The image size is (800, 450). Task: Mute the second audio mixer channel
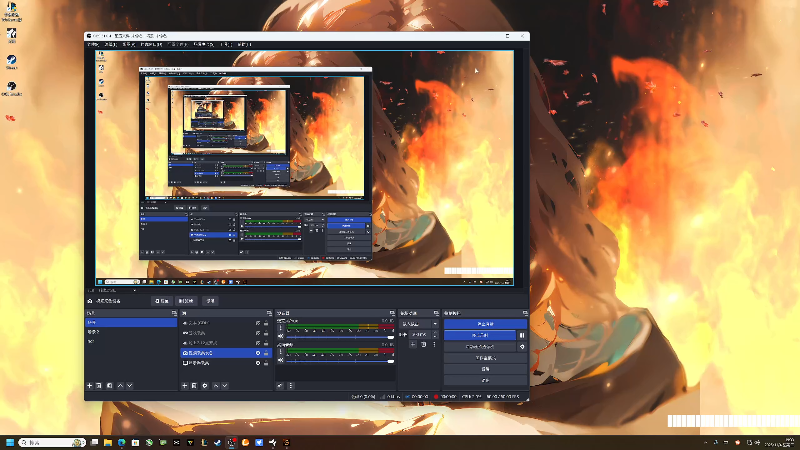[281, 360]
